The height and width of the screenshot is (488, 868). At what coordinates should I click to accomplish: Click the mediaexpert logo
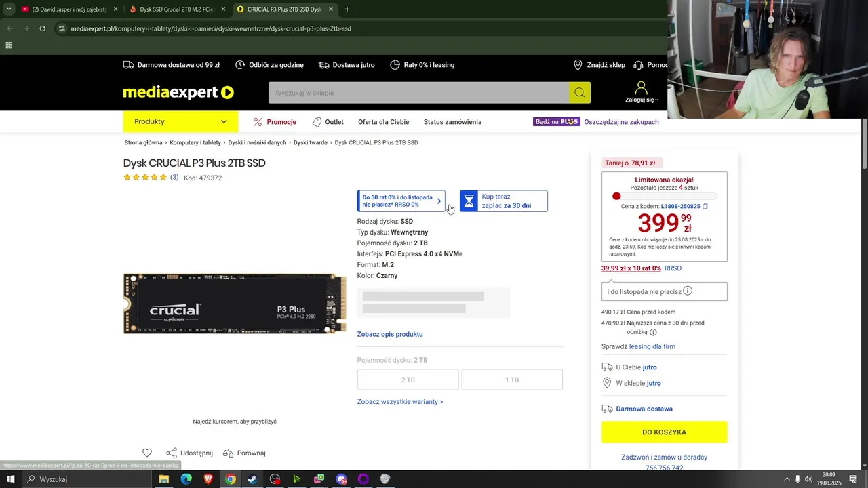click(x=178, y=93)
